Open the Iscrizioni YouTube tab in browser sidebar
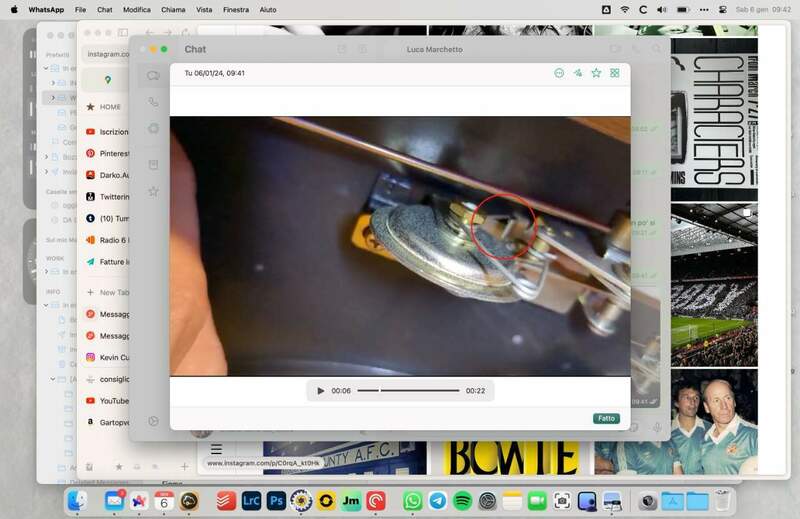 point(107,132)
